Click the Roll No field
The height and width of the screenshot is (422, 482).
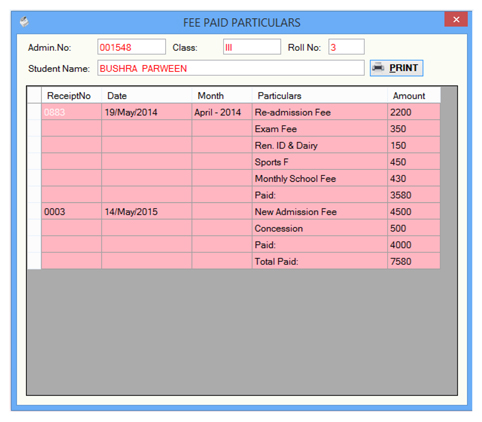346,47
